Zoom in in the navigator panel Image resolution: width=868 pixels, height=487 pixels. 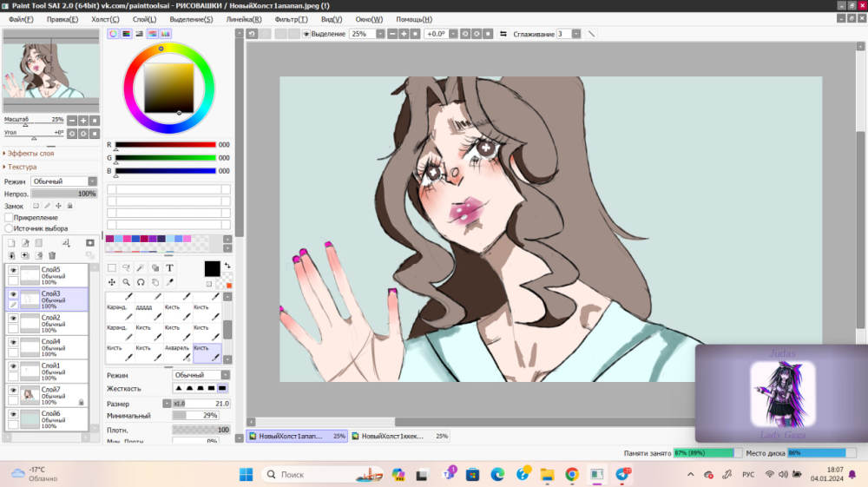(x=83, y=120)
